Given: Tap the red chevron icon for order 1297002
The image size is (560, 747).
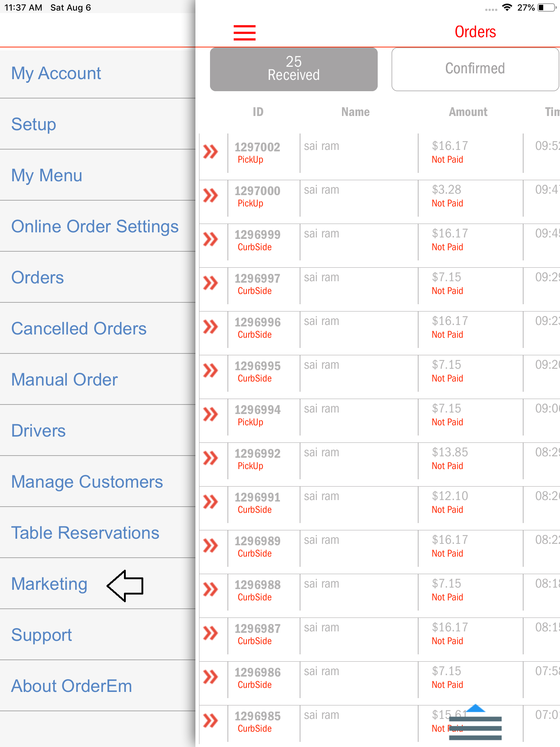Looking at the screenshot, I should coord(211,152).
